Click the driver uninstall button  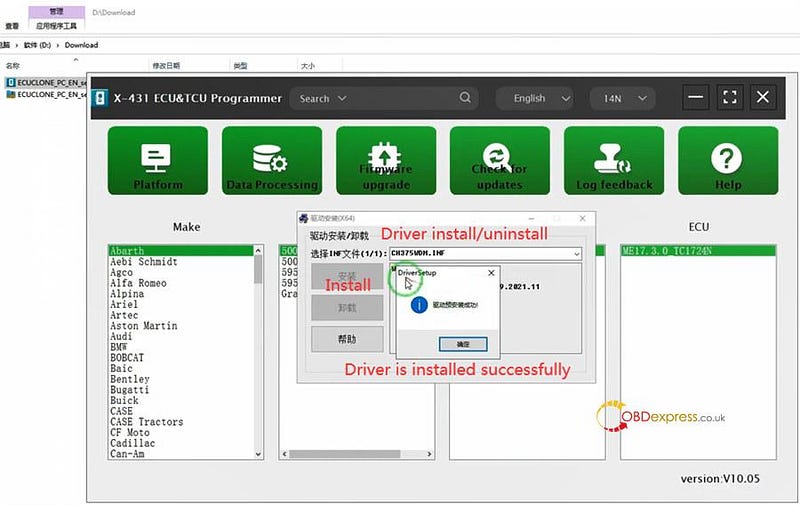[347, 308]
